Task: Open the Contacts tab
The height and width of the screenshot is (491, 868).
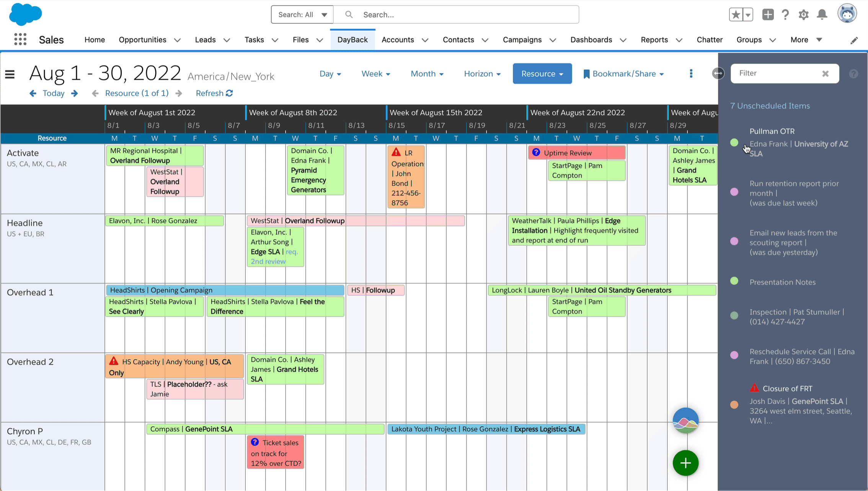Action: 458,40
